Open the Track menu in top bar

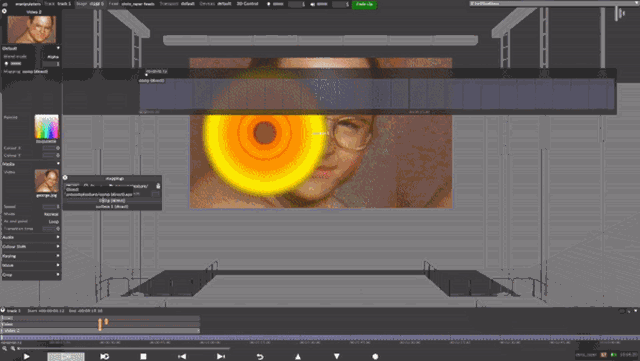coord(58,4)
